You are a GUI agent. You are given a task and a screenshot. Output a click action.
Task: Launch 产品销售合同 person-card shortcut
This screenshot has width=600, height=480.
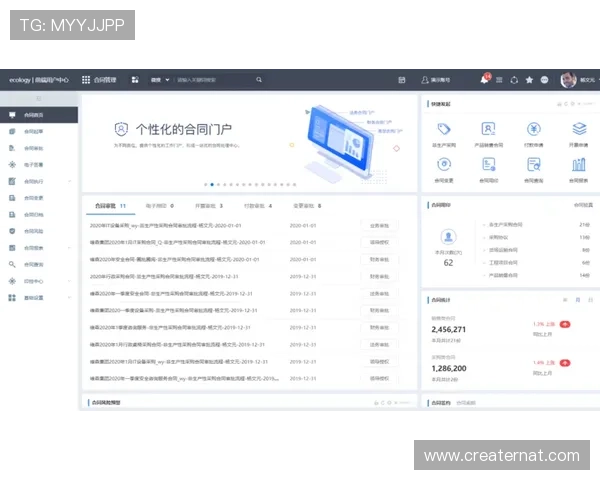pos(489,129)
